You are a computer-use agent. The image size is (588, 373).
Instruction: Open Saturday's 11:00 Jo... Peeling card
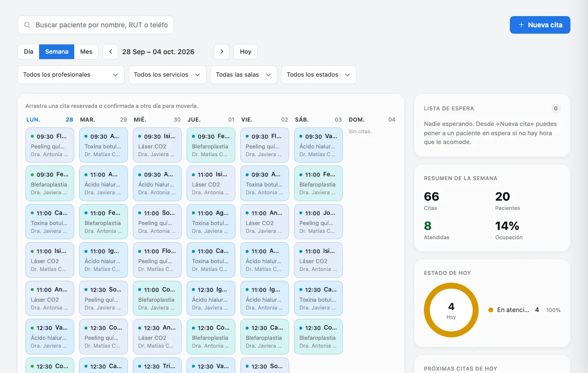pyautogui.click(x=318, y=222)
